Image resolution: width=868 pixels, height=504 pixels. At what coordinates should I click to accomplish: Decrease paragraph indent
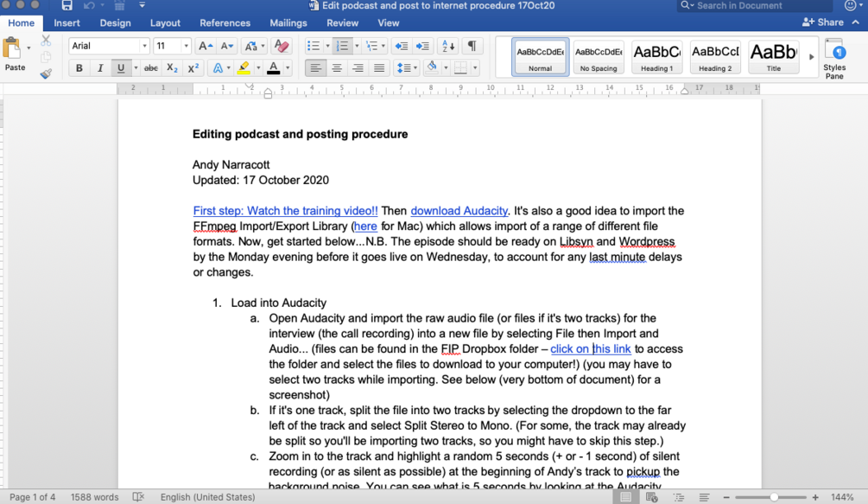[x=402, y=46]
